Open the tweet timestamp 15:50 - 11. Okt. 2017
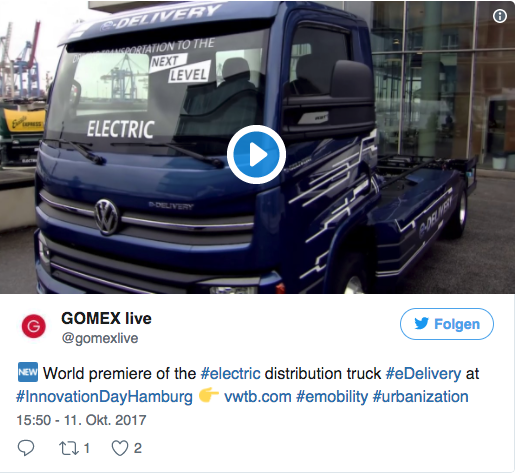 coord(81,420)
